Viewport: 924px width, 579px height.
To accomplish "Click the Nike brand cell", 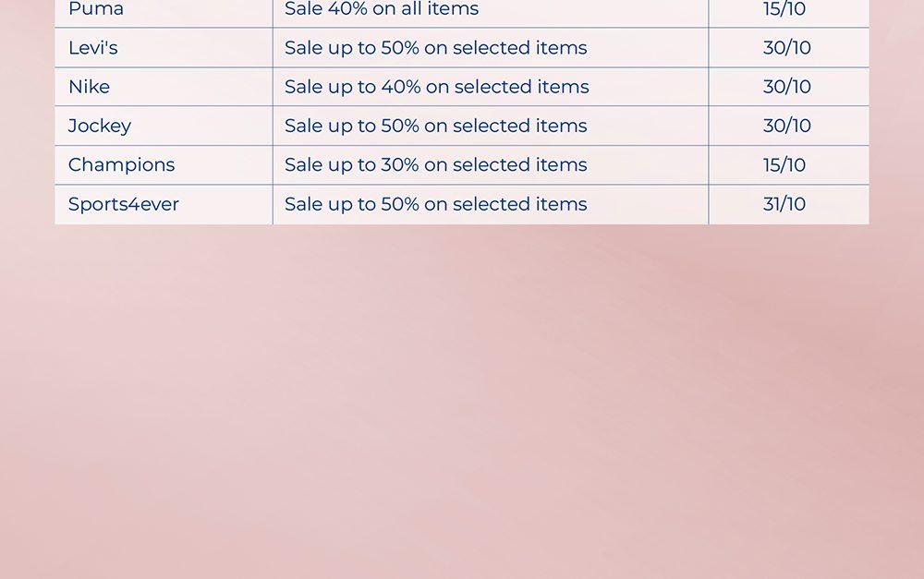I will tap(89, 87).
